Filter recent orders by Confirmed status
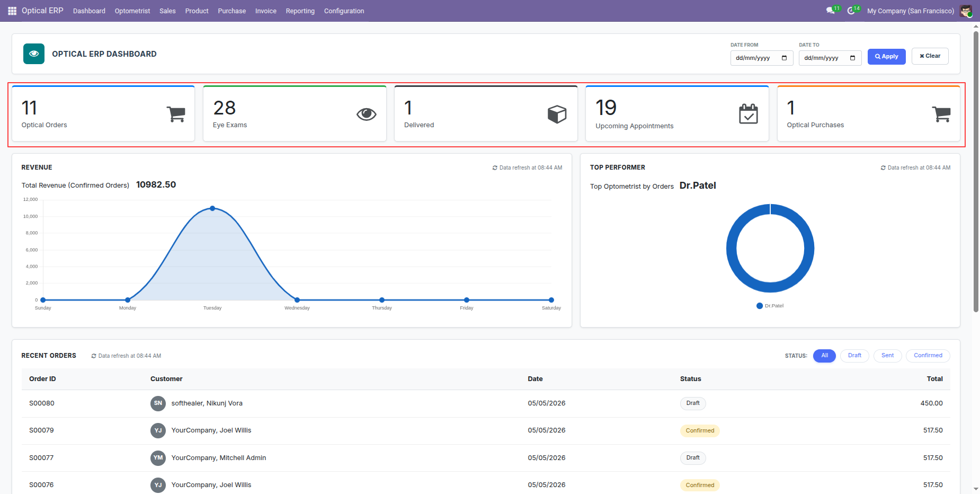Screen dimensions: 980x494 (x=928, y=356)
